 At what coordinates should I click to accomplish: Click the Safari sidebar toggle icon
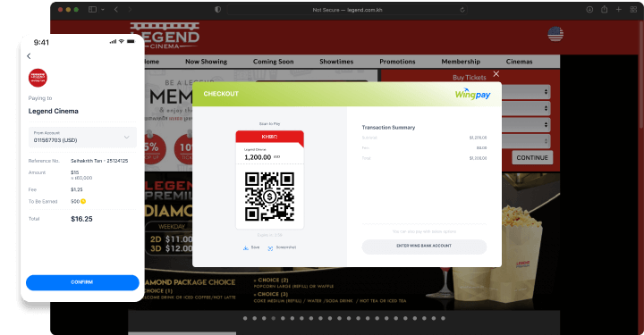click(92, 10)
